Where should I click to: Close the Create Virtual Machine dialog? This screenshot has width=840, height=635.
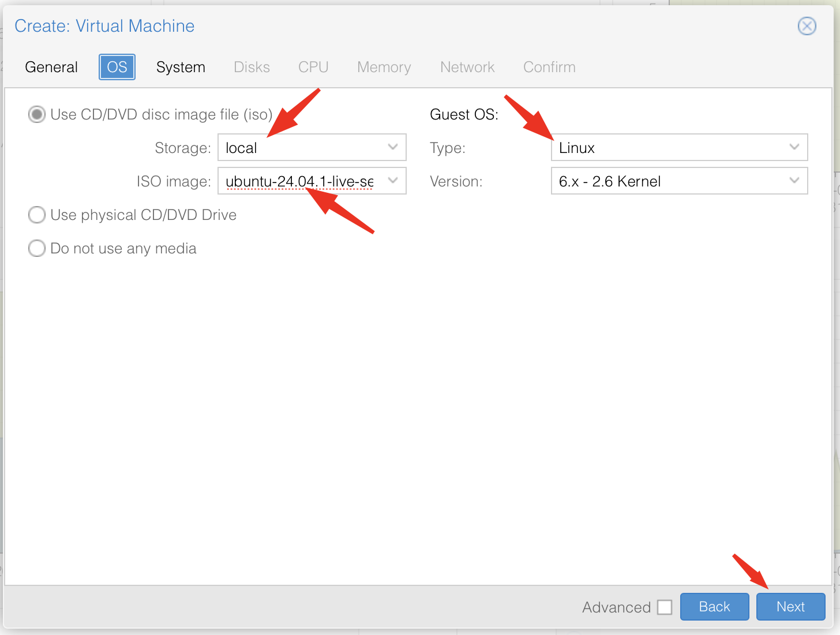(x=807, y=26)
